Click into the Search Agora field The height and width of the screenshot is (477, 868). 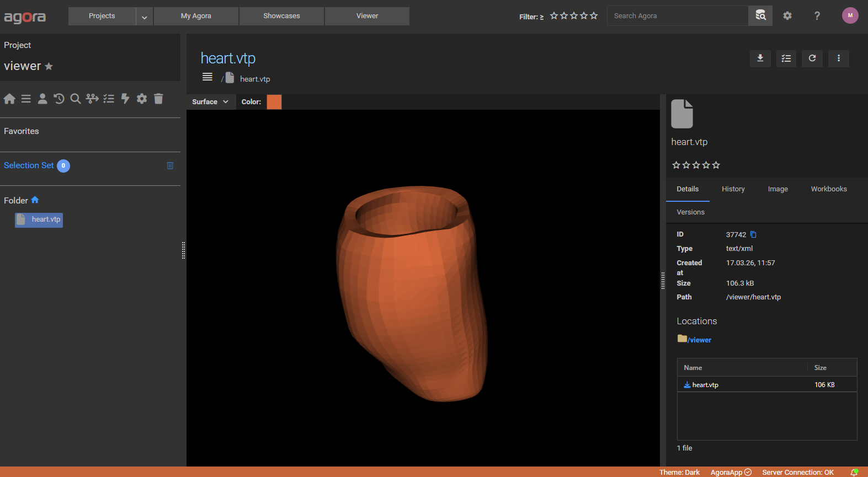point(677,16)
